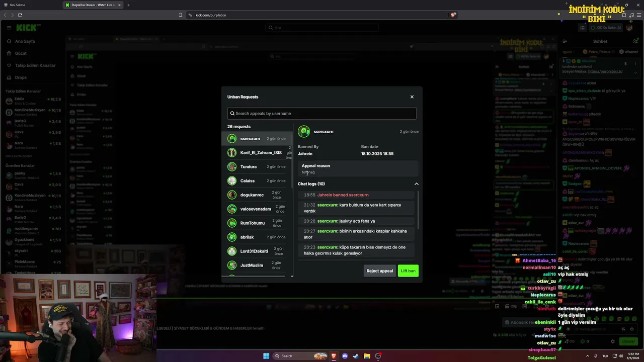Select RumTohumu in requests list
This screenshot has height=362, width=644.
pos(257,223)
